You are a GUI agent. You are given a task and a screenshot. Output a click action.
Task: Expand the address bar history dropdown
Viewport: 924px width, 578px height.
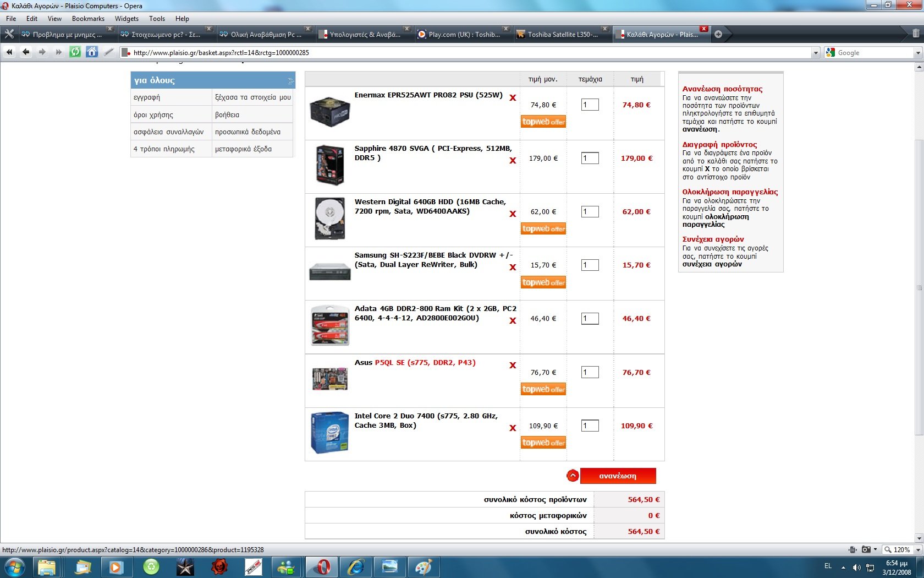[x=816, y=53]
